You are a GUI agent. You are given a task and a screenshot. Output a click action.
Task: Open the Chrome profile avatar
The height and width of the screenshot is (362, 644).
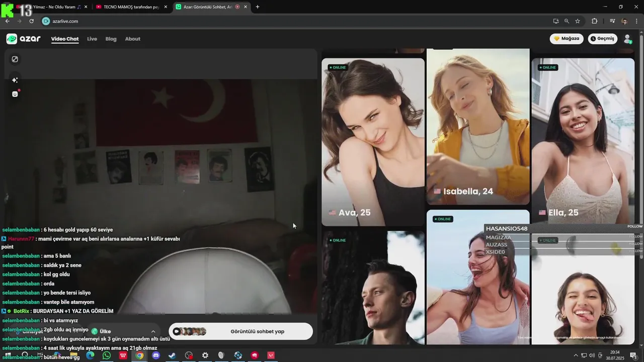[624, 21]
